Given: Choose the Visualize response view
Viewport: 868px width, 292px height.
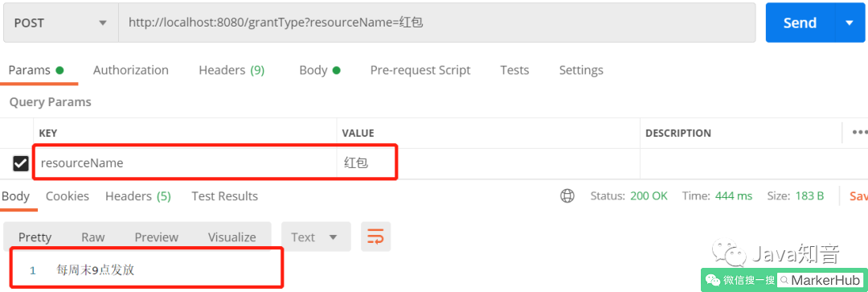Looking at the screenshot, I should (x=232, y=237).
